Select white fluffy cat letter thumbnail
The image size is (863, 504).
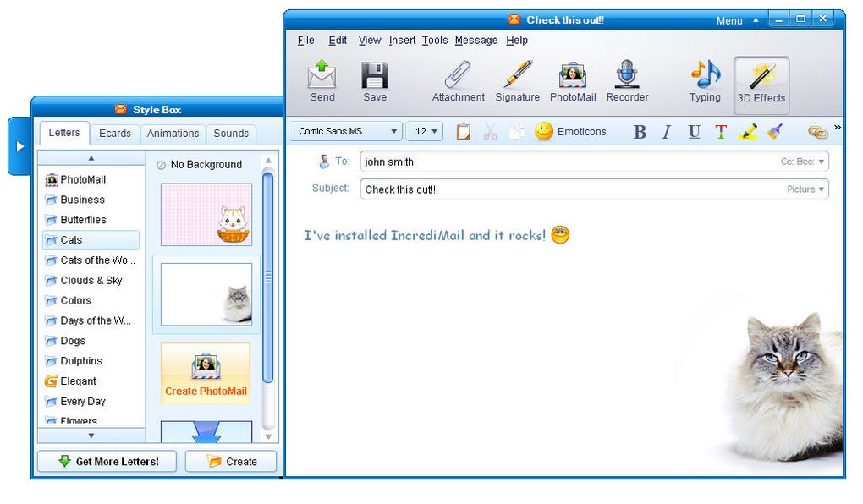(x=206, y=294)
